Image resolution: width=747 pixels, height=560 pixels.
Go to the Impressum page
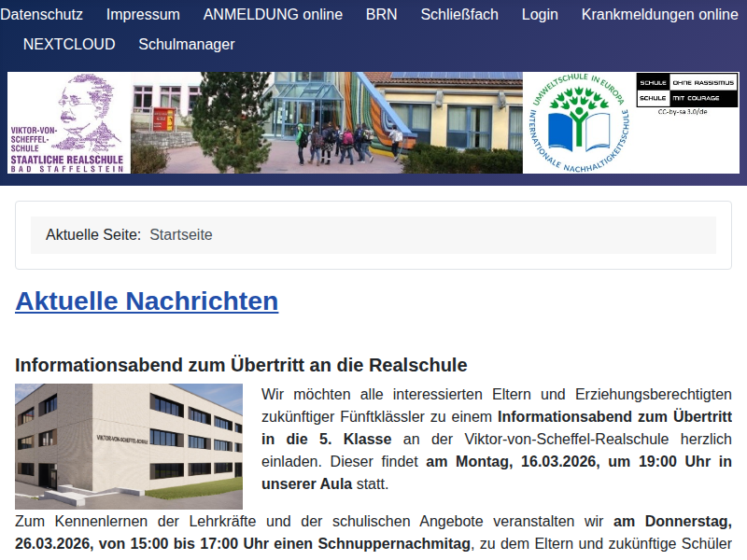tap(143, 15)
